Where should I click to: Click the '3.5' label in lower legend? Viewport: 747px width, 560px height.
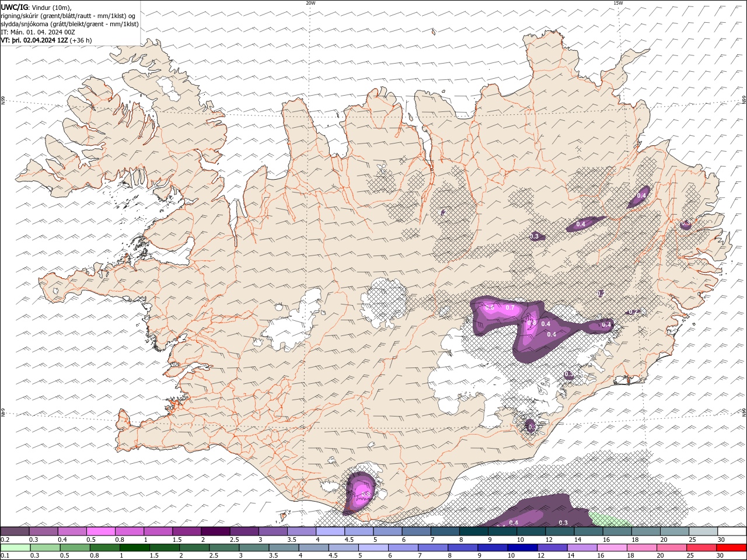pyautogui.click(x=273, y=556)
